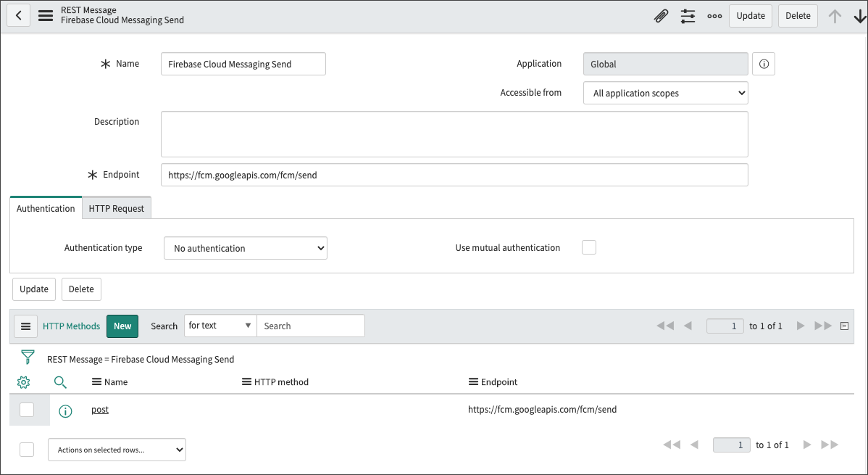Viewport: 868px width, 475px height.
Task: Click the Name input field
Action: click(x=243, y=64)
